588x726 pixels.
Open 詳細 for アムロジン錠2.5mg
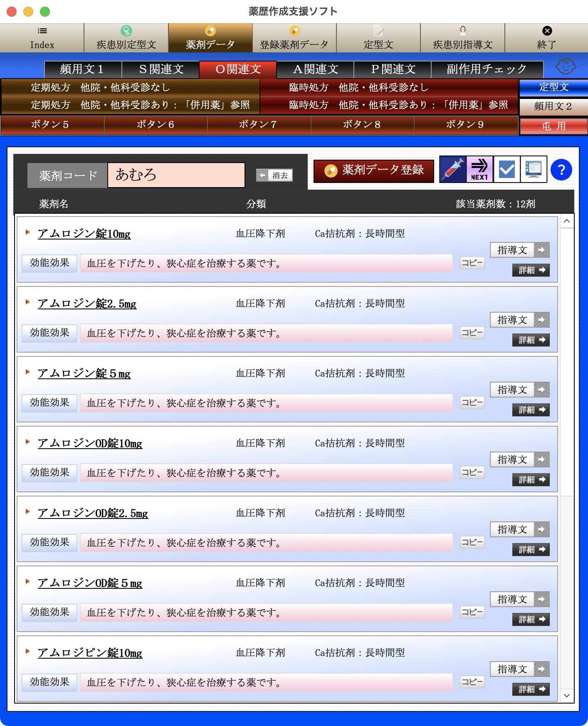point(531,340)
